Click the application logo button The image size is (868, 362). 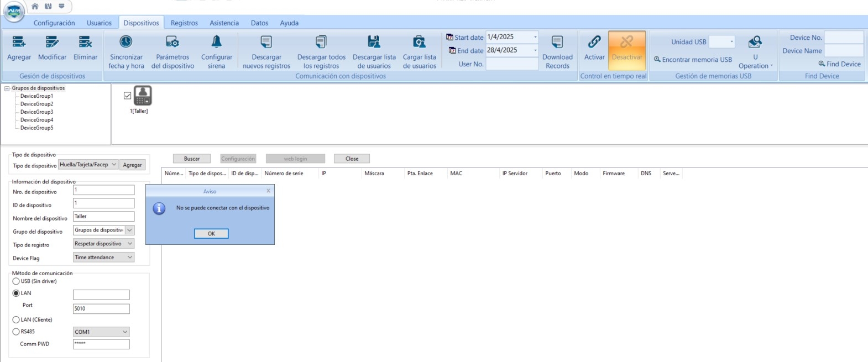coord(14,11)
